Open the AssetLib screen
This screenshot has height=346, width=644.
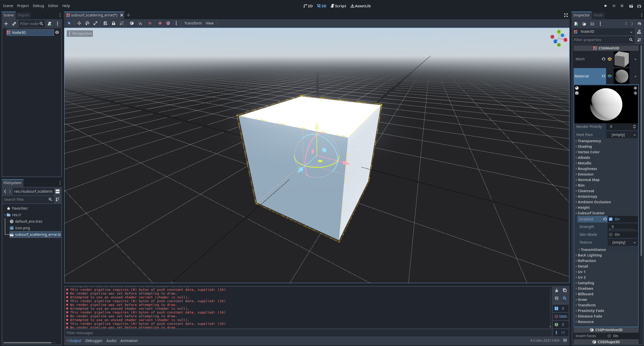360,6
